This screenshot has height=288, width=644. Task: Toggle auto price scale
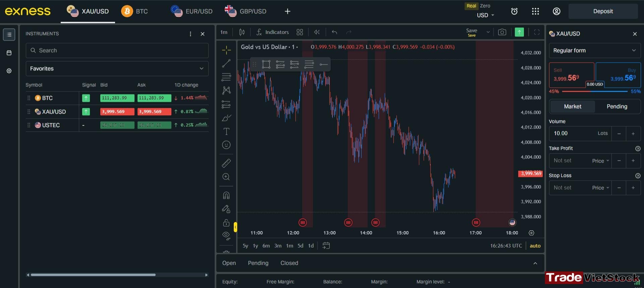535,246
